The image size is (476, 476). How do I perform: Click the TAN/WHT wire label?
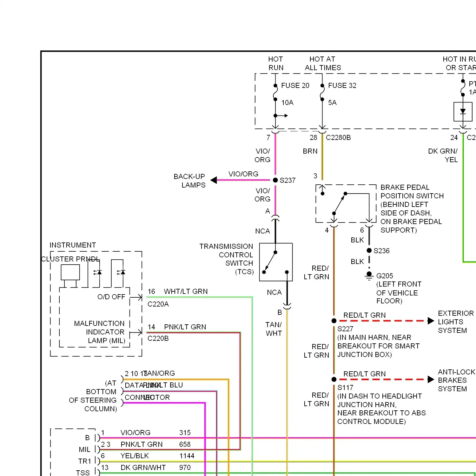[x=274, y=329]
